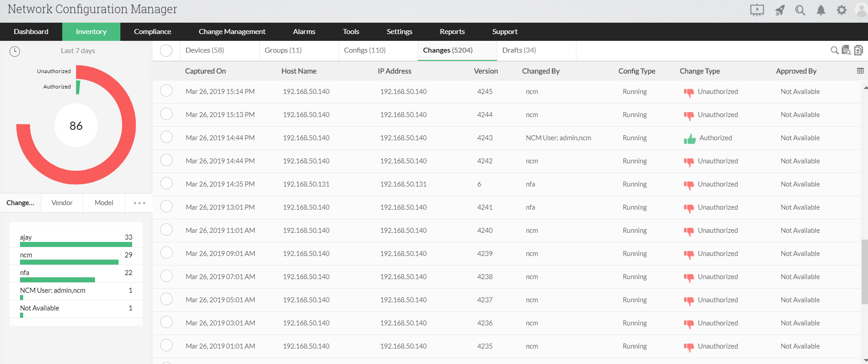Check the select-all circle beside Devices tab
This screenshot has width=868, height=364.
tap(166, 50)
